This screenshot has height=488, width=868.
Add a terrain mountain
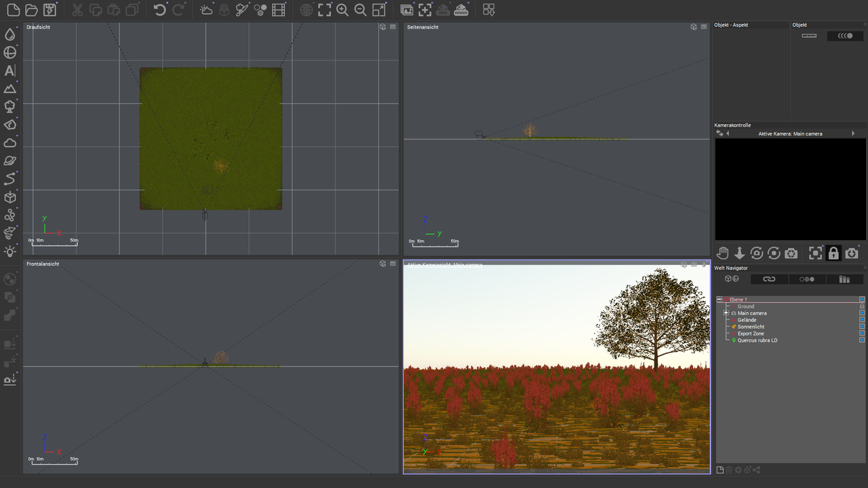pos(10,89)
